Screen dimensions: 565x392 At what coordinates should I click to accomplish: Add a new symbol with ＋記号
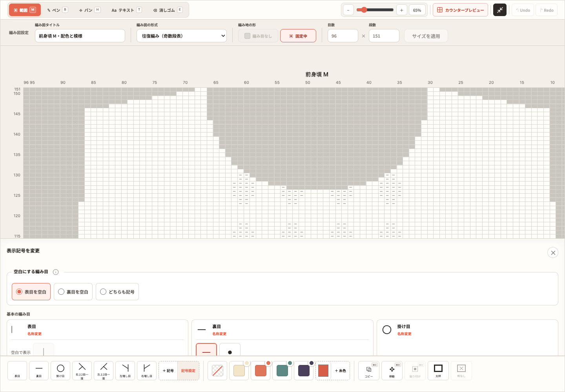click(168, 370)
